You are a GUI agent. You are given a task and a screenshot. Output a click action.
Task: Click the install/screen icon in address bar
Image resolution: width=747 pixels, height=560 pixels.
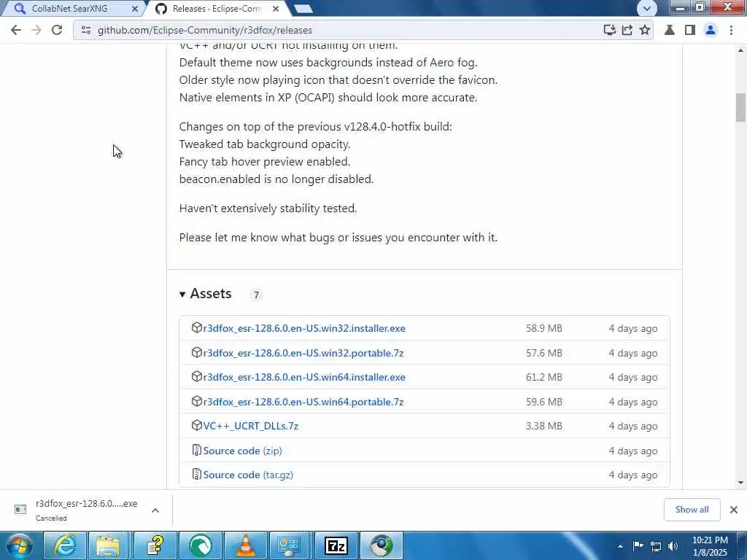[x=609, y=30]
